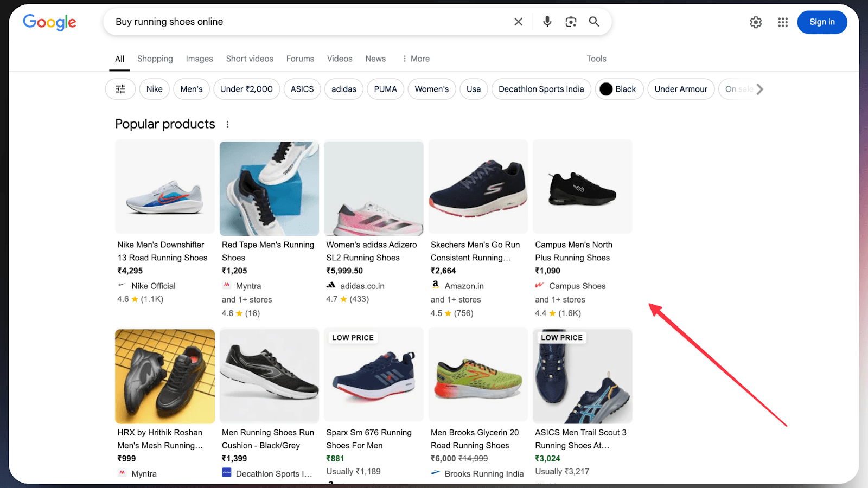The height and width of the screenshot is (488, 868).
Task: Toggle the PUMA brand filter
Action: pos(386,89)
